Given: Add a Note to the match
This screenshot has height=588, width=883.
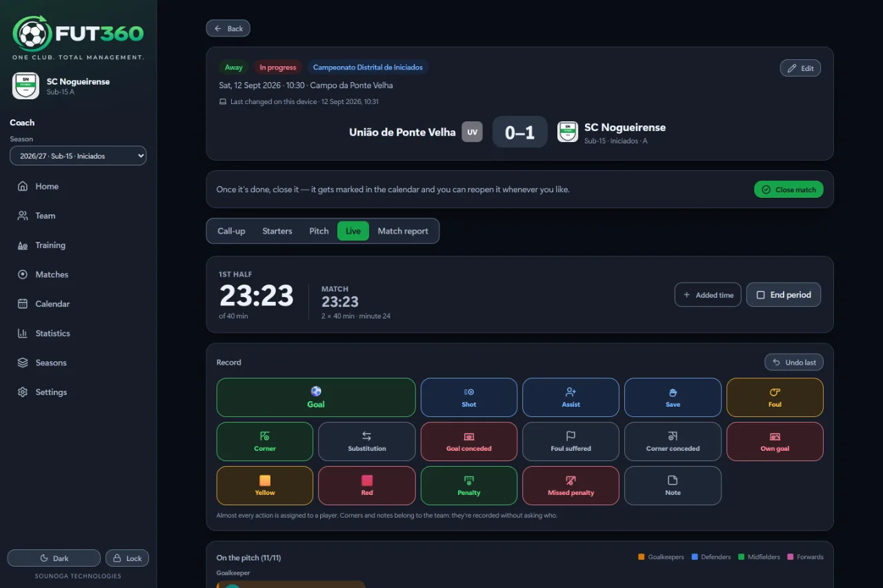Looking at the screenshot, I should click(673, 485).
